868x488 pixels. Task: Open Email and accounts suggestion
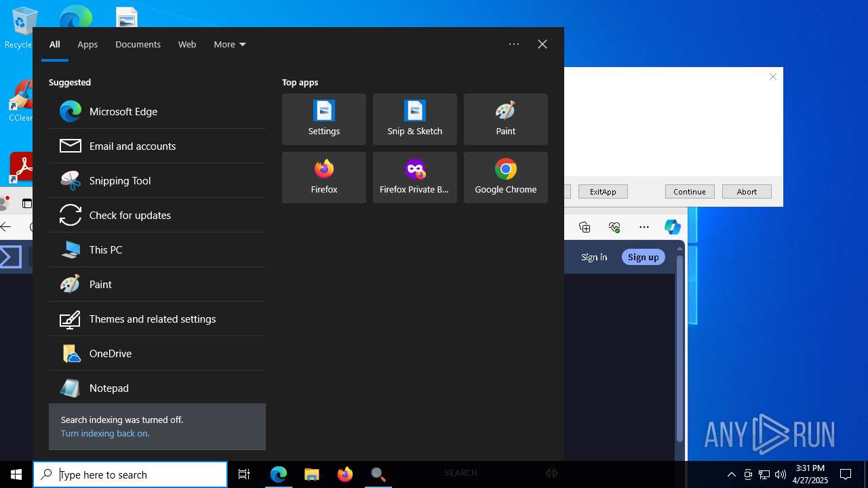[x=157, y=146]
